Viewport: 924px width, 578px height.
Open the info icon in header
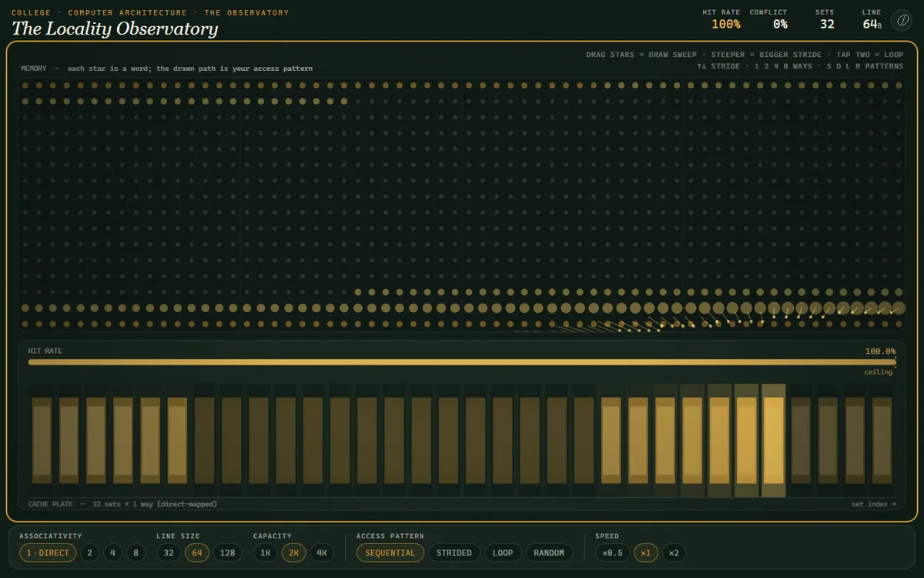coord(902,21)
